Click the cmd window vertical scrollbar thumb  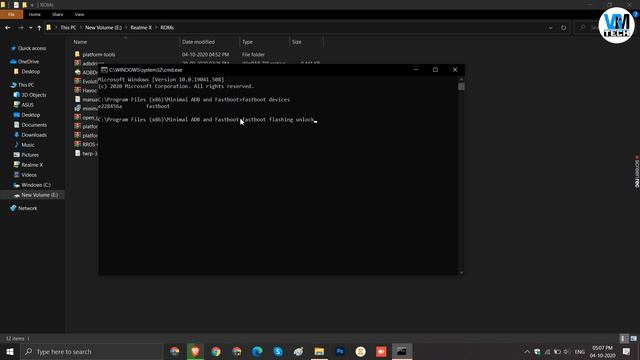(x=461, y=87)
